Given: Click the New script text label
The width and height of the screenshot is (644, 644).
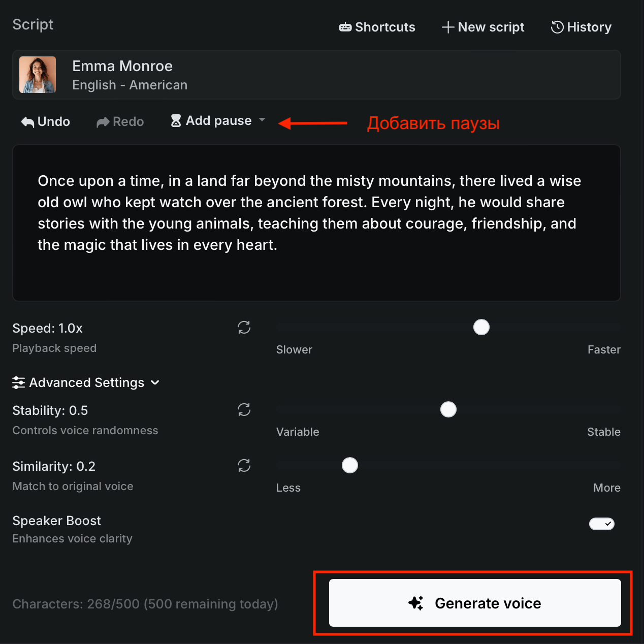Looking at the screenshot, I should 491,27.
